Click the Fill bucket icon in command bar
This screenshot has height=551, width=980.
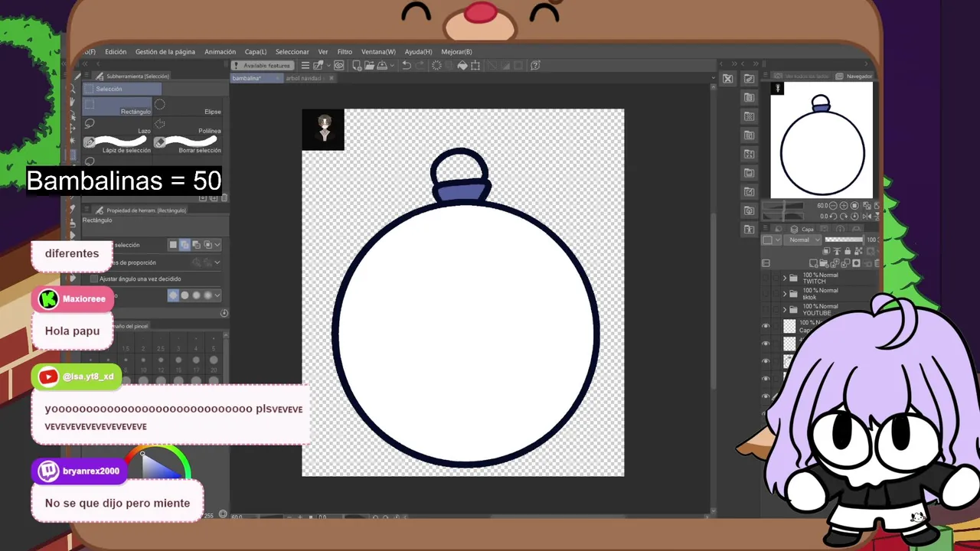[x=462, y=66]
